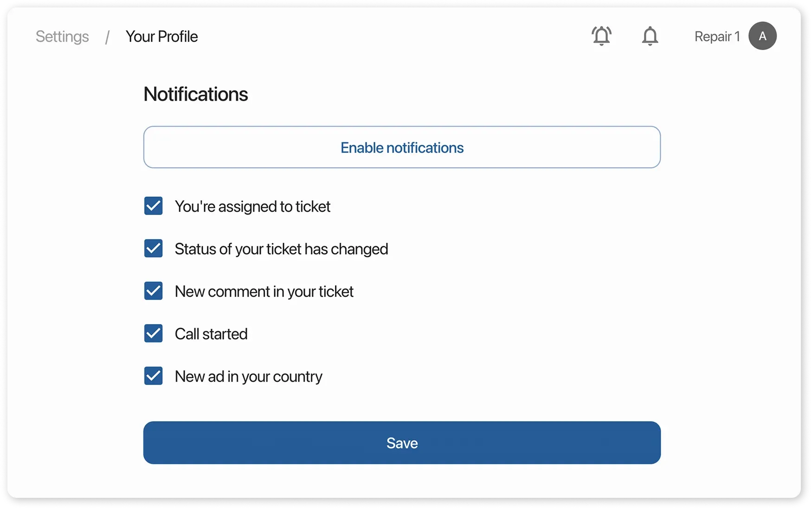Save the notification settings
The image size is (812, 509).
pyautogui.click(x=402, y=443)
